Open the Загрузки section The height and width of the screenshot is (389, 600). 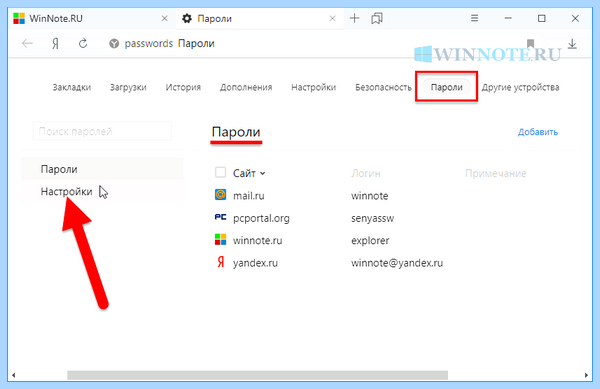(128, 87)
